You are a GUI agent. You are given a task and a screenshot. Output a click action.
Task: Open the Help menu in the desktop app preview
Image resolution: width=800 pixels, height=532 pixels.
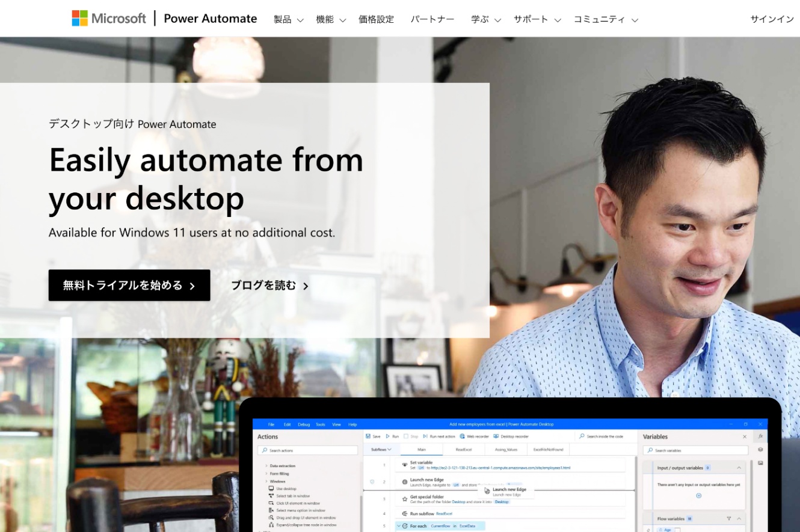point(352,424)
